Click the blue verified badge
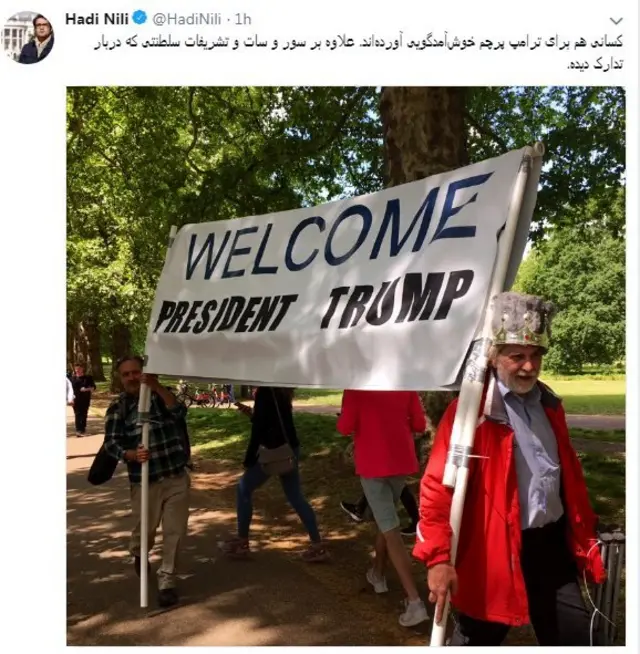640x654 pixels. point(139,19)
